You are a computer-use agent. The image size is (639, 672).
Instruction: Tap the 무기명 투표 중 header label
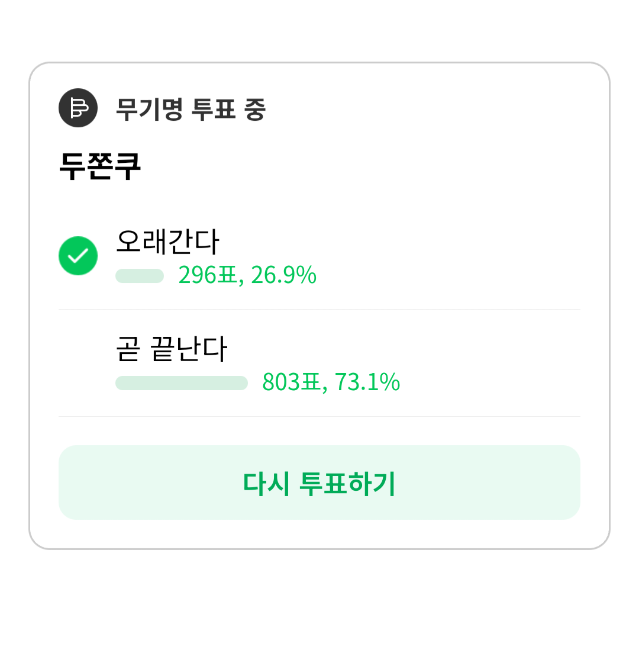coord(190,110)
